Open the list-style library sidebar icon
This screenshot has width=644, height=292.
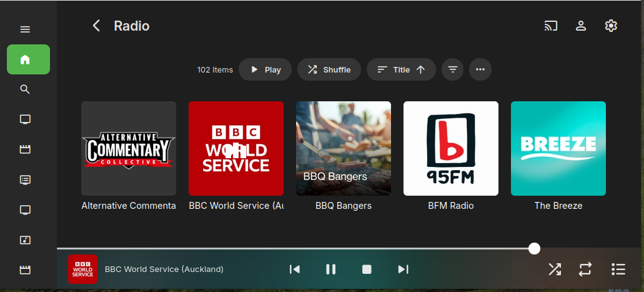coord(25,179)
